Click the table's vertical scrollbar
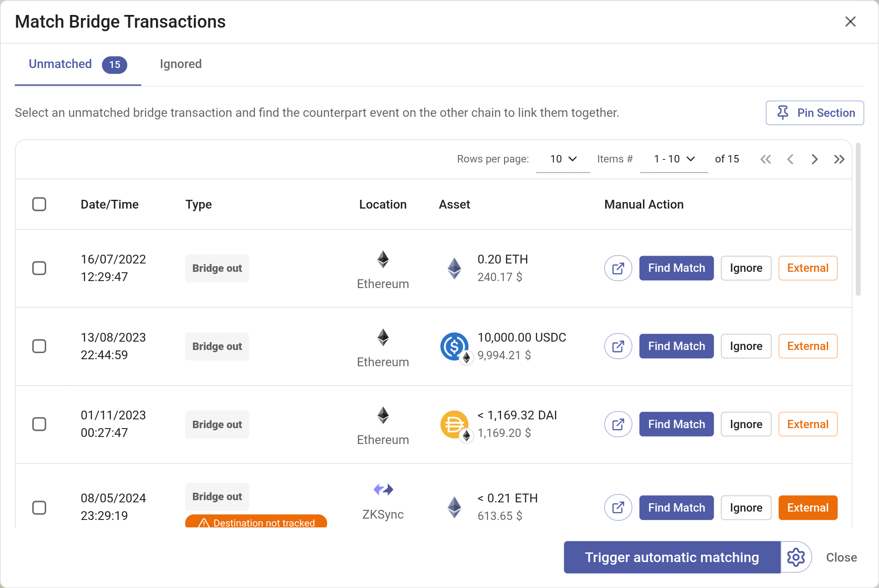This screenshot has height=588, width=879. coord(858,219)
